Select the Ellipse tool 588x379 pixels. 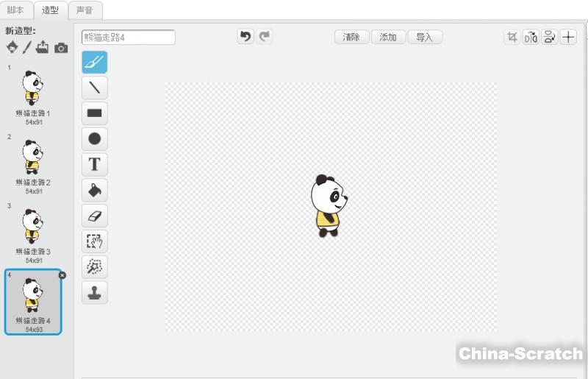pyautogui.click(x=94, y=138)
